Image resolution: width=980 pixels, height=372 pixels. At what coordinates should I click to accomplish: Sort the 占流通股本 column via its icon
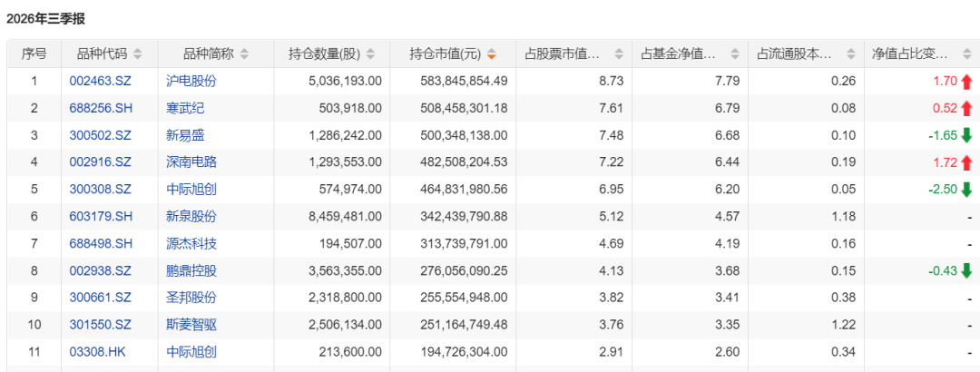pos(850,54)
